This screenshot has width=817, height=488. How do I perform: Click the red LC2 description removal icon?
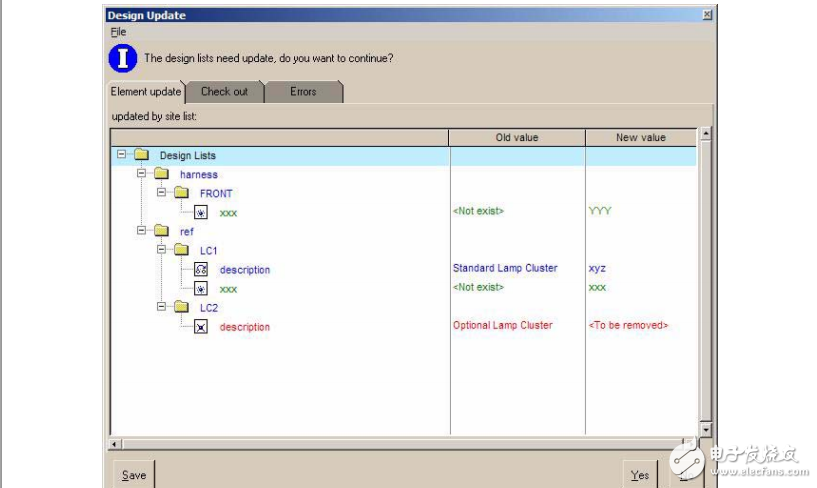click(x=200, y=327)
